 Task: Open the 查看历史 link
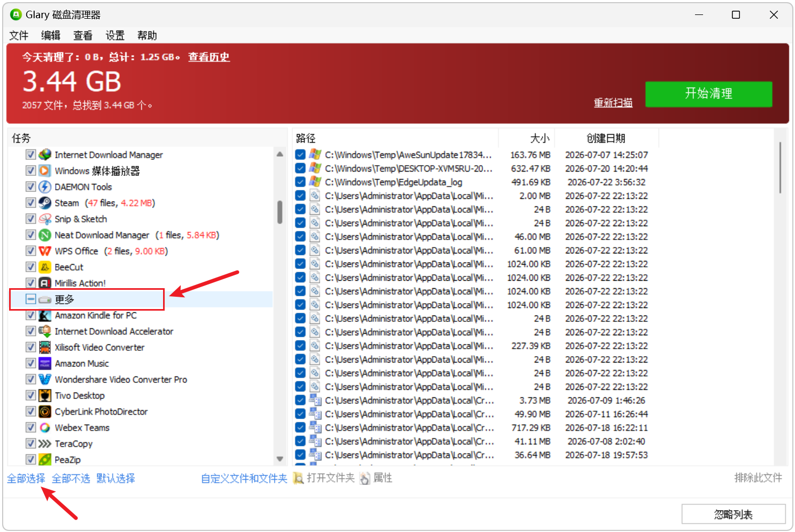pyautogui.click(x=209, y=57)
